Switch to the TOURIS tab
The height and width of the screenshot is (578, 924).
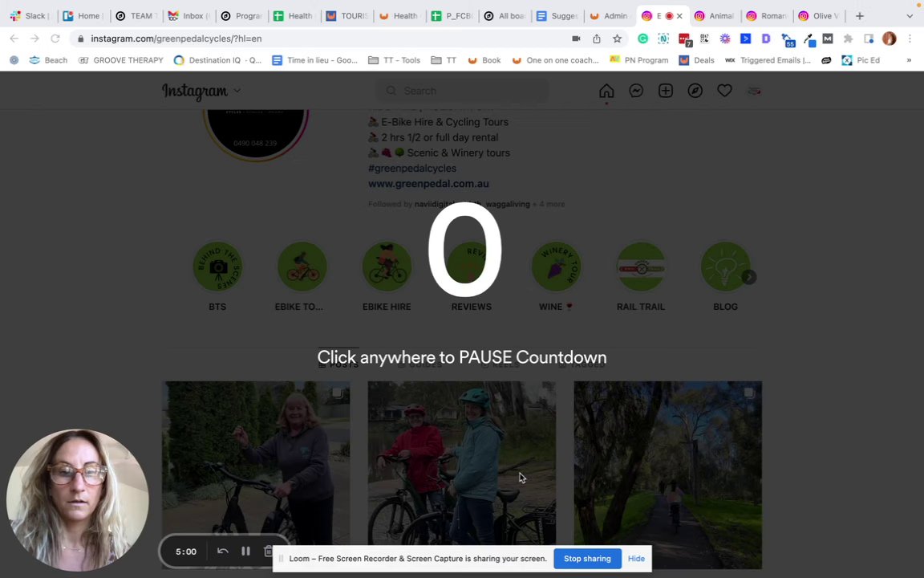coord(347,16)
